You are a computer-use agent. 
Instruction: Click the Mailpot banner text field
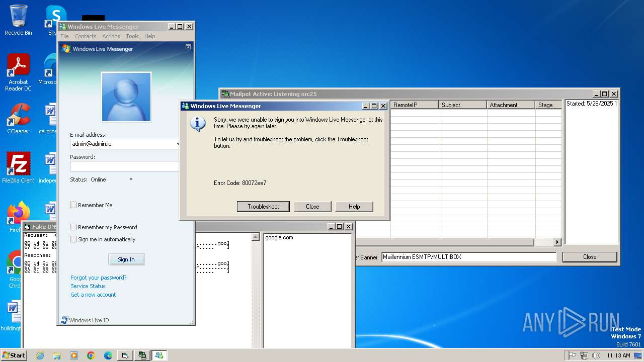(469, 257)
